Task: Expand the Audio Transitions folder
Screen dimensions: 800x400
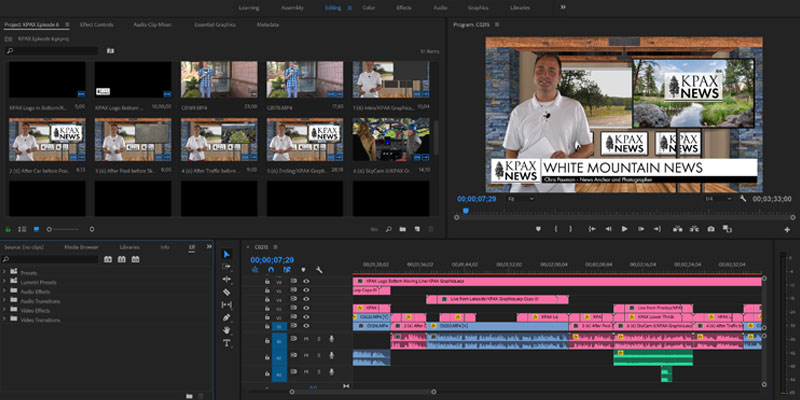Action: (x=5, y=301)
